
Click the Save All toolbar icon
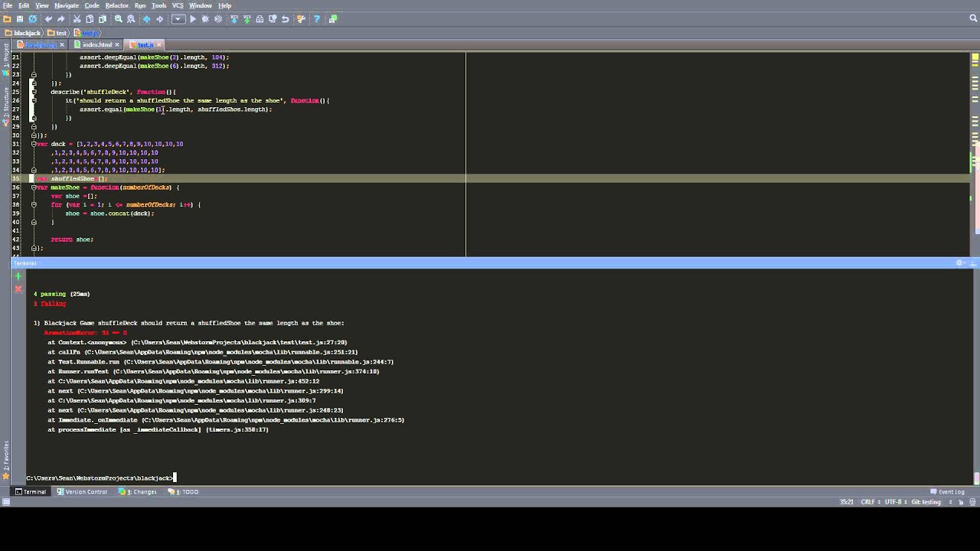point(20,19)
